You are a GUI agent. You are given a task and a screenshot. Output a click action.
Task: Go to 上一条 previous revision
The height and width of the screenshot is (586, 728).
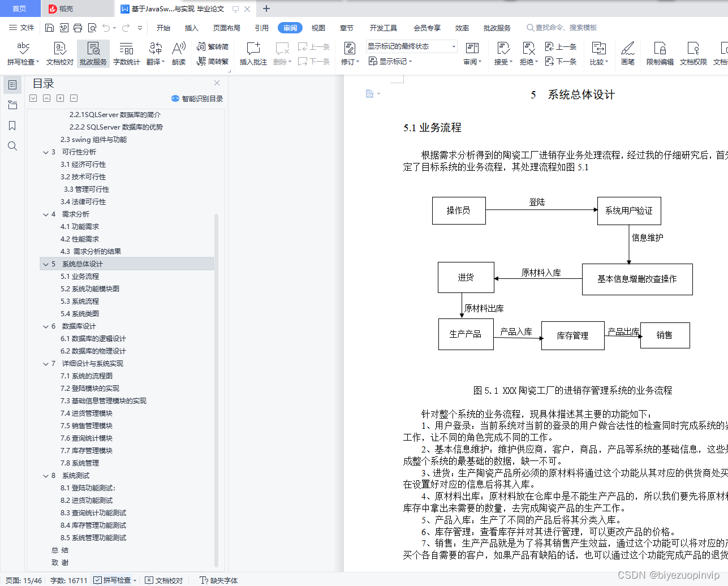point(561,47)
